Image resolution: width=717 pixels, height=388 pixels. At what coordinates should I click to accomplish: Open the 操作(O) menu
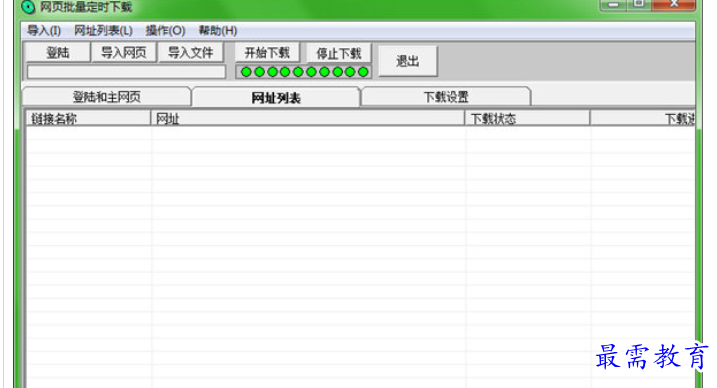pos(165,31)
